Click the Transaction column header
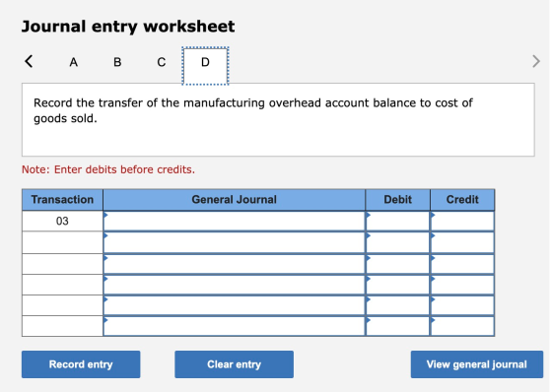 tap(62, 200)
